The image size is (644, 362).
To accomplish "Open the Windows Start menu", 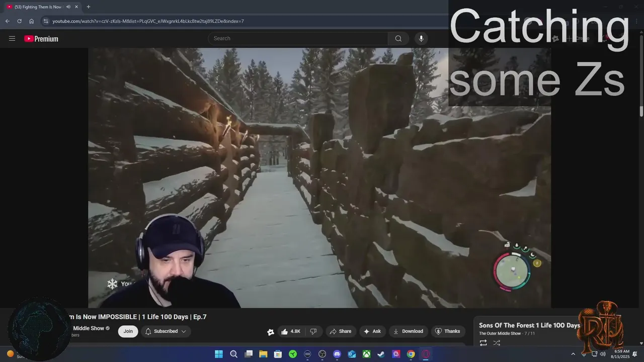I will click(219, 354).
